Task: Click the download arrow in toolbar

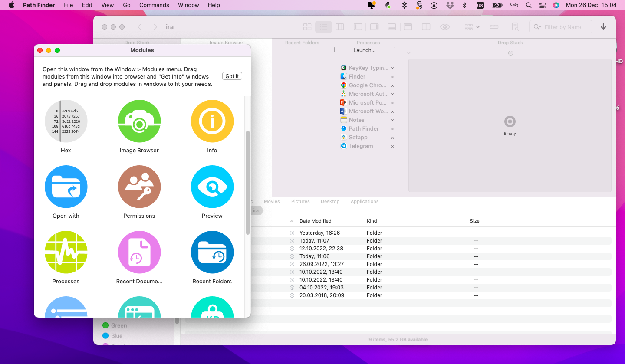Action: (603, 27)
